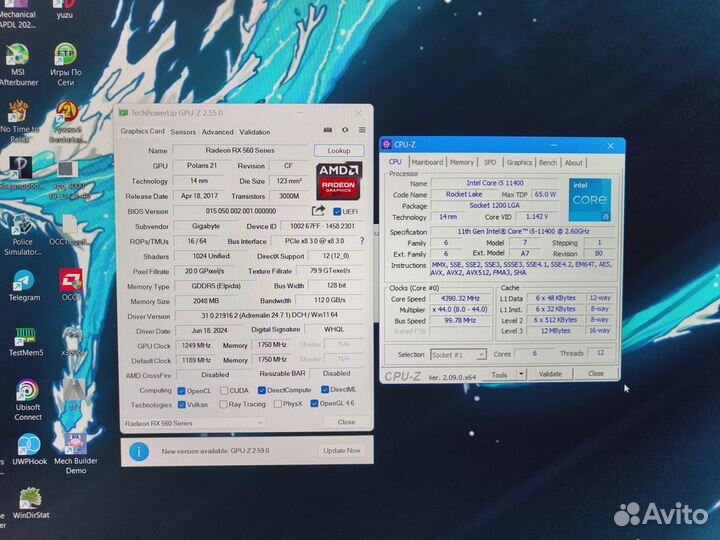720x540 pixels.
Task: Open the Mechanical APDL desktop shortcut
Action: (x=17, y=15)
